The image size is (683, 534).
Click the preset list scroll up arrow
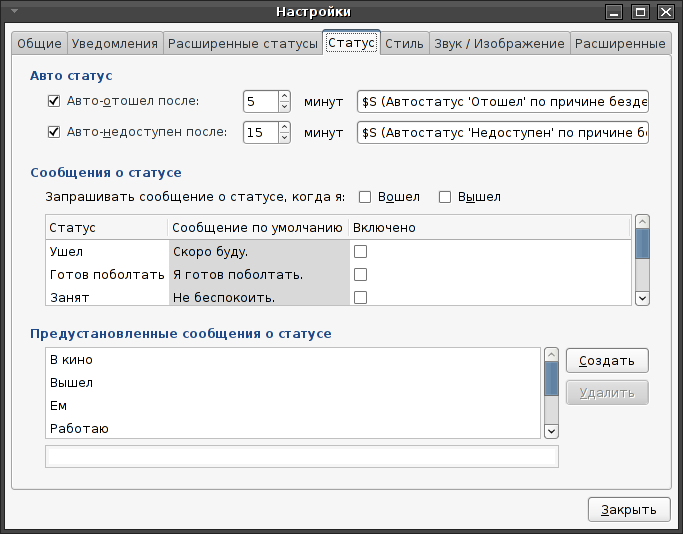point(551,355)
